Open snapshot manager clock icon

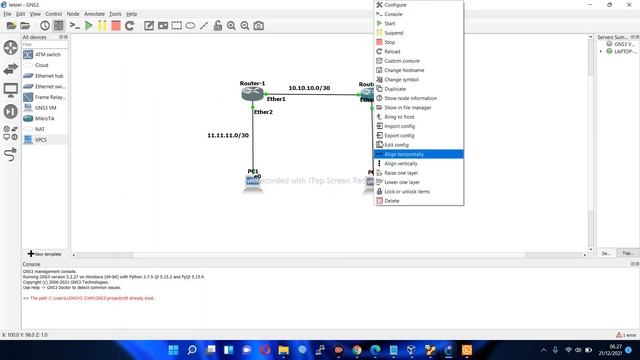coord(44,26)
